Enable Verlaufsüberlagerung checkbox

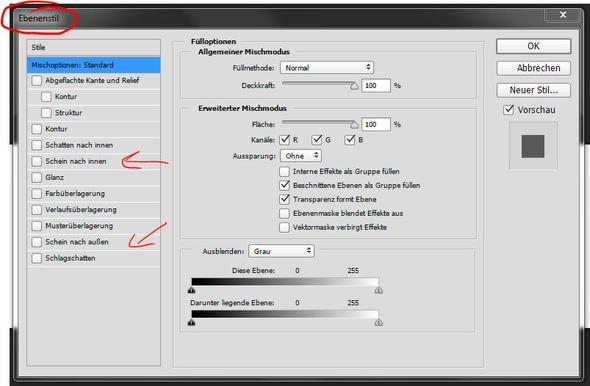point(37,210)
